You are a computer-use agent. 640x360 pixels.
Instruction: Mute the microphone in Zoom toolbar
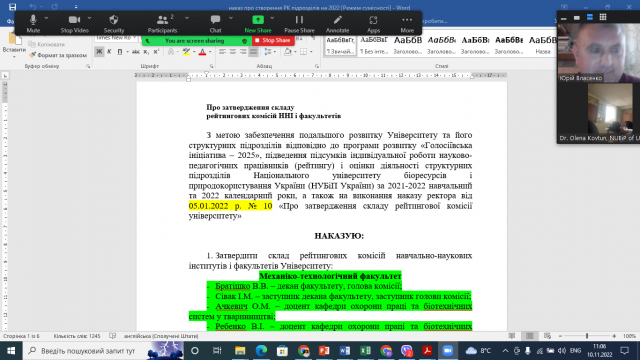(x=33, y=23)
